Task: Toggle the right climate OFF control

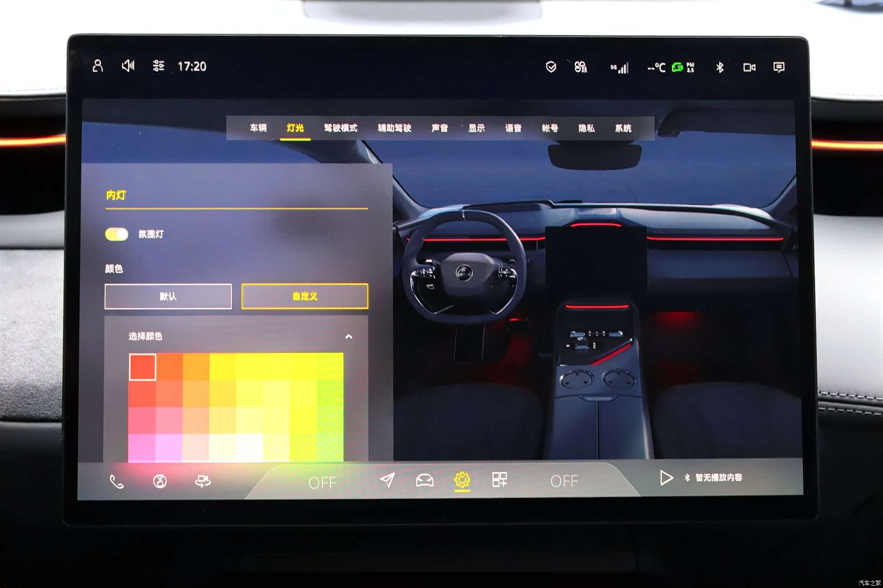Action: [x=564, y=481]
